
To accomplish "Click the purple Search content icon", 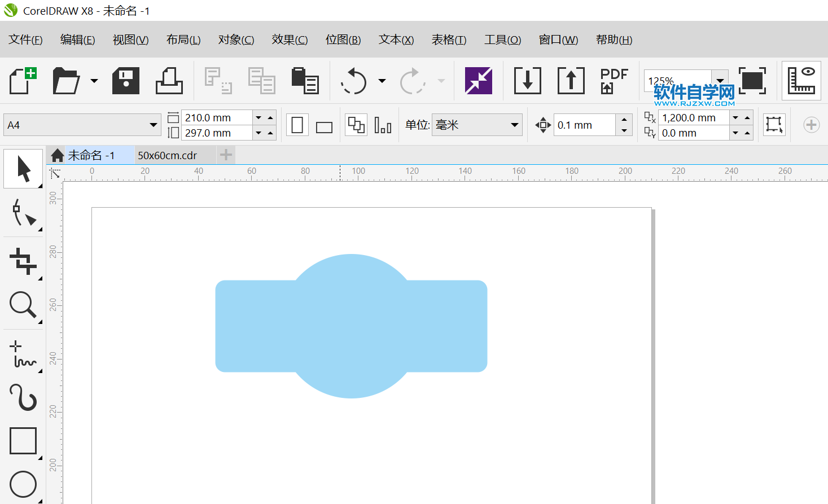I will click(x=479, y=81).
